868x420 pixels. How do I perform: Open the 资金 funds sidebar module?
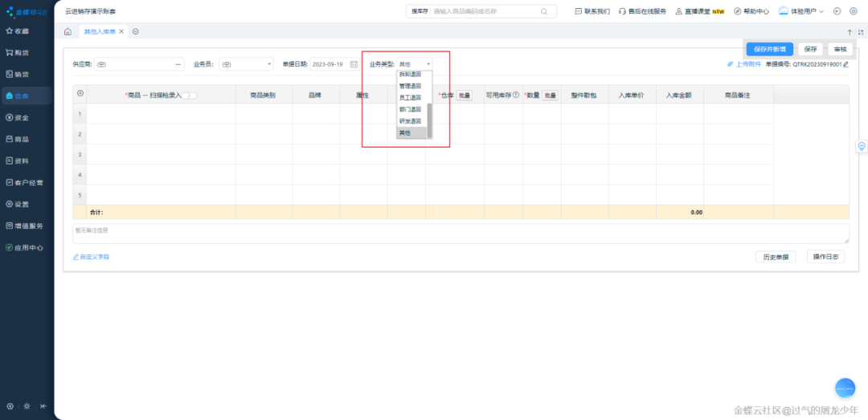click(x=17, y=117)
